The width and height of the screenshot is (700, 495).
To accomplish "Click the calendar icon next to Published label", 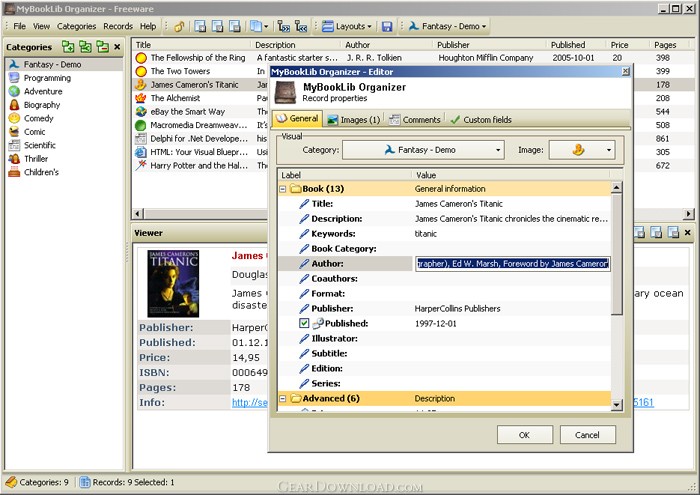I will click(x=318, y=323).
